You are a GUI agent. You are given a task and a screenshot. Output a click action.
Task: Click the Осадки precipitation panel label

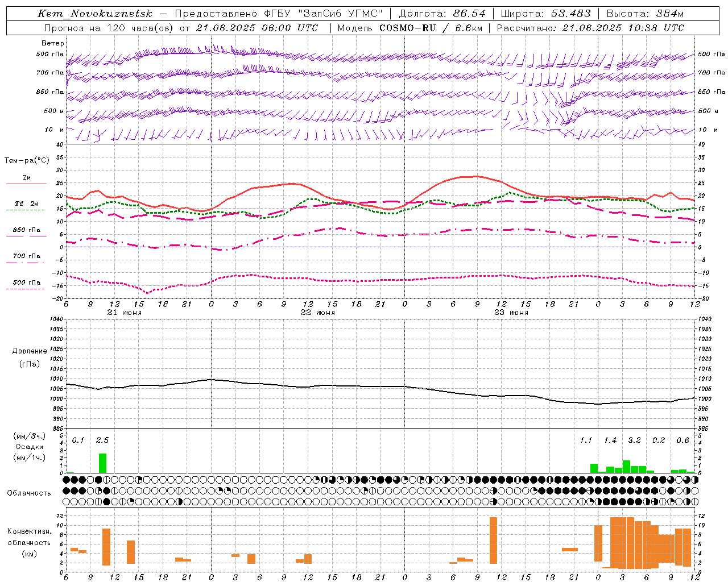tap(30, 447)
